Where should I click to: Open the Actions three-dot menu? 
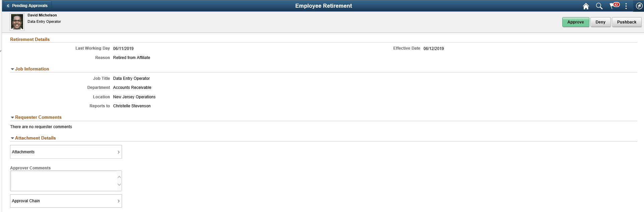(x=626, y=6)
